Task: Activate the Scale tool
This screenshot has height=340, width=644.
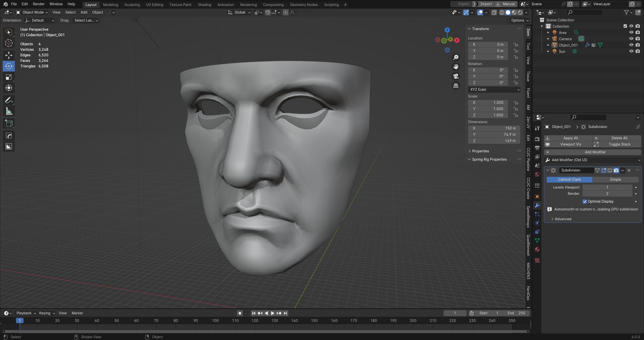Action: tap(9, 77)
